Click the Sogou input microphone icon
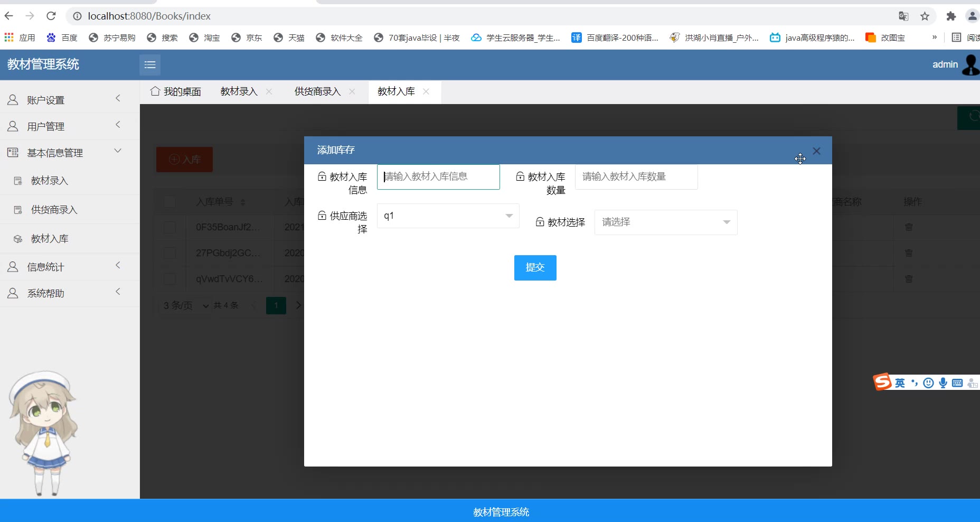 pyautogui.click(x=943, y=383)
